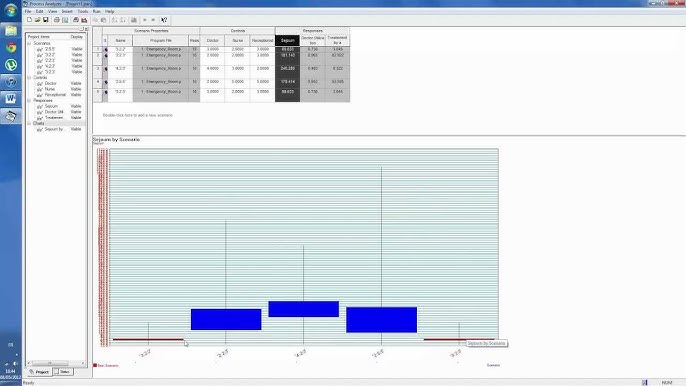This screenshot has width=686, height=386.
Task: Click the Nurse column header
Action: [x=237, y=40]
